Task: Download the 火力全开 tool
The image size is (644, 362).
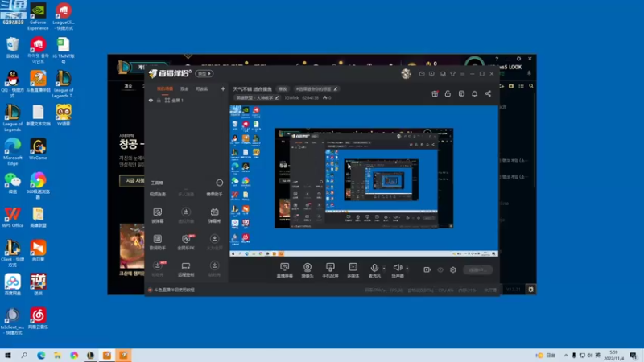Action: pyautogui.click(x=214, y=242)
